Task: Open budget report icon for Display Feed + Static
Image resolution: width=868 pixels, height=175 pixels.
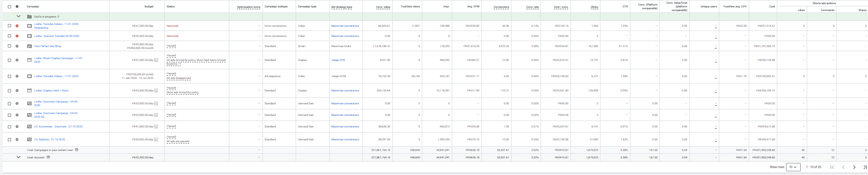Action: pos(156,91)
